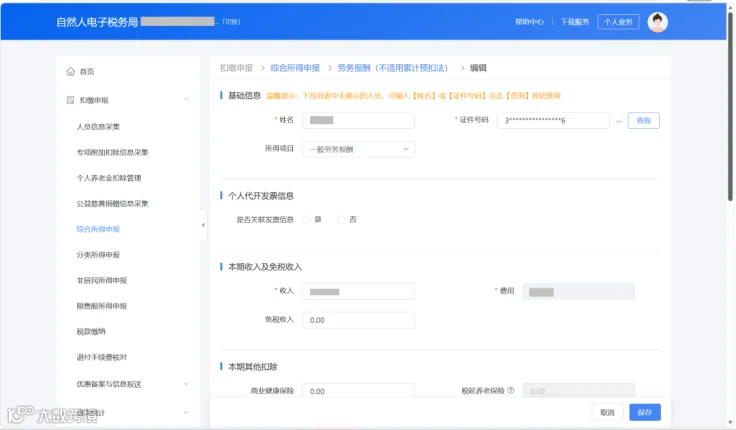Open 退付手续费核对 menu item

tap(102, 357)
